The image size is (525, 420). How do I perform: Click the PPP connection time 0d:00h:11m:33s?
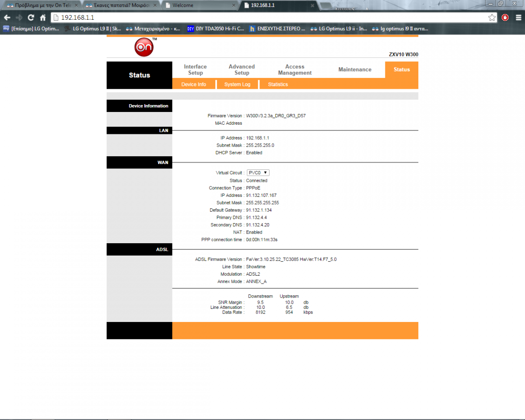click(262, 240)
